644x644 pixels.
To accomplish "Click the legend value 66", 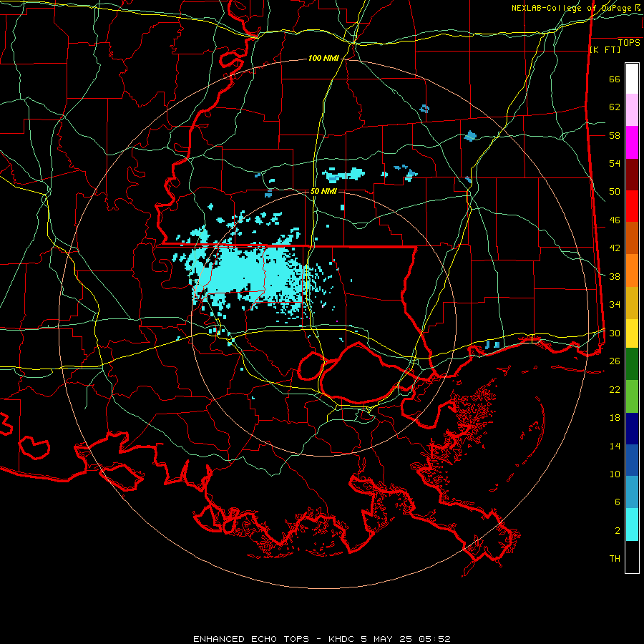I will tap(615, 79).
